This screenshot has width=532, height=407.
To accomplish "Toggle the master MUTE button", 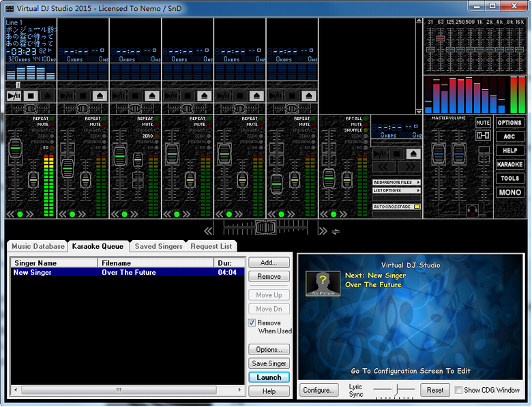I will click(x=483, y=123).
